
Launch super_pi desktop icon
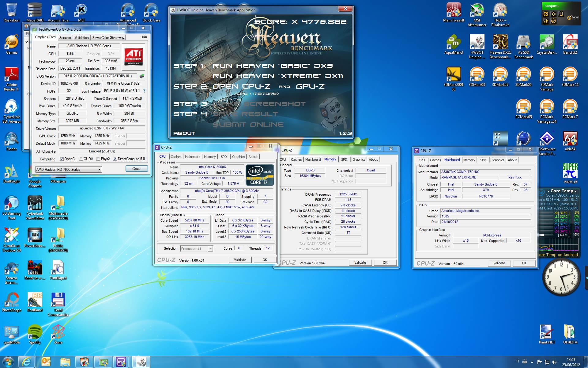(570, 174)
